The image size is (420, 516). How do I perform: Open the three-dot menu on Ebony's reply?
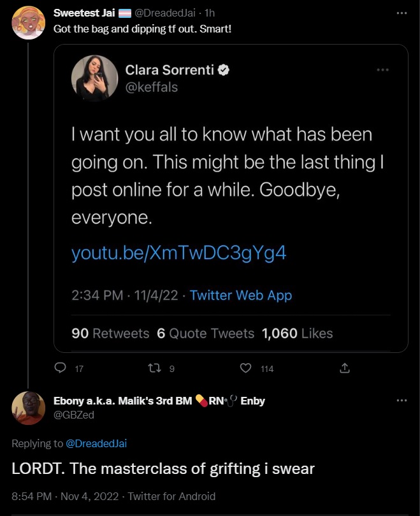click(402, 401)
